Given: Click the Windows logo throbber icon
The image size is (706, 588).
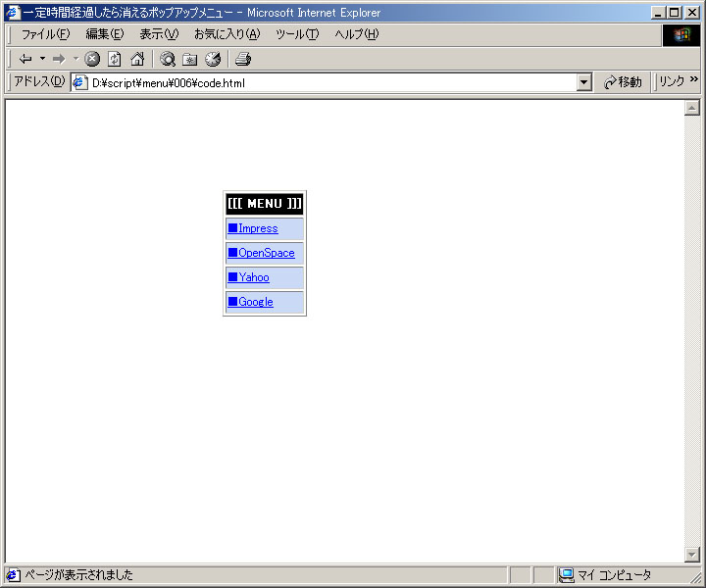Looking at the screenshot, I should coord(681,35).
